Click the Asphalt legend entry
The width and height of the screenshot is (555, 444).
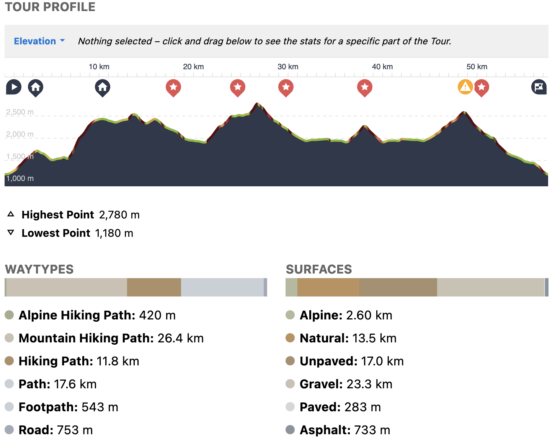[x=338, y=430]
